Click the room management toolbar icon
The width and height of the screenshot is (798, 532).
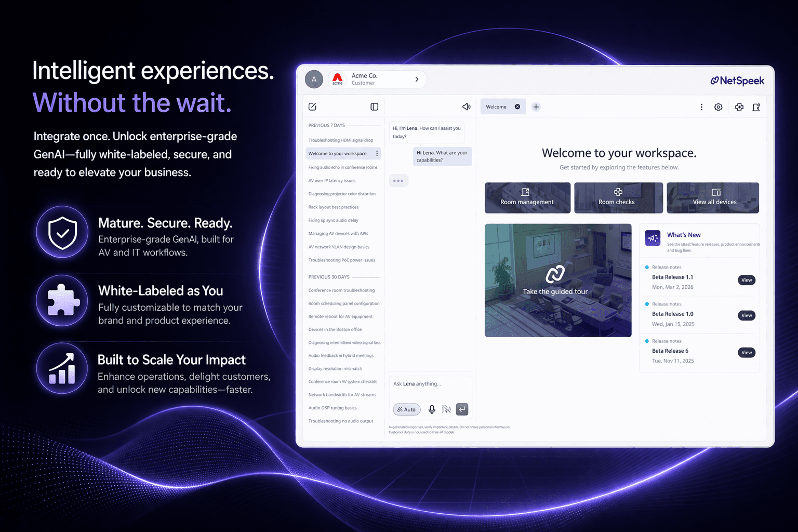click(x=756, y=107)
